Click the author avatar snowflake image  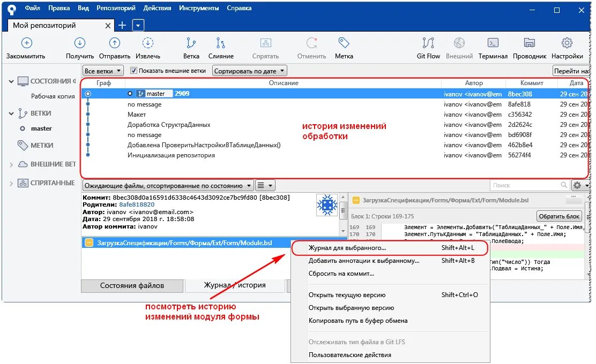pyautogui.click(x=327, y=205)
